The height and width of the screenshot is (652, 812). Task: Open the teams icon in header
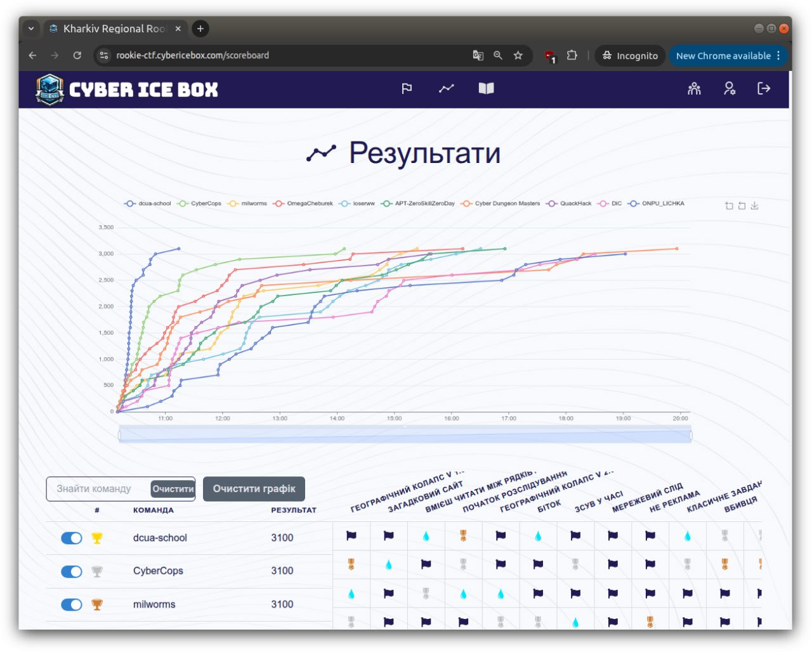coord(694,89)
